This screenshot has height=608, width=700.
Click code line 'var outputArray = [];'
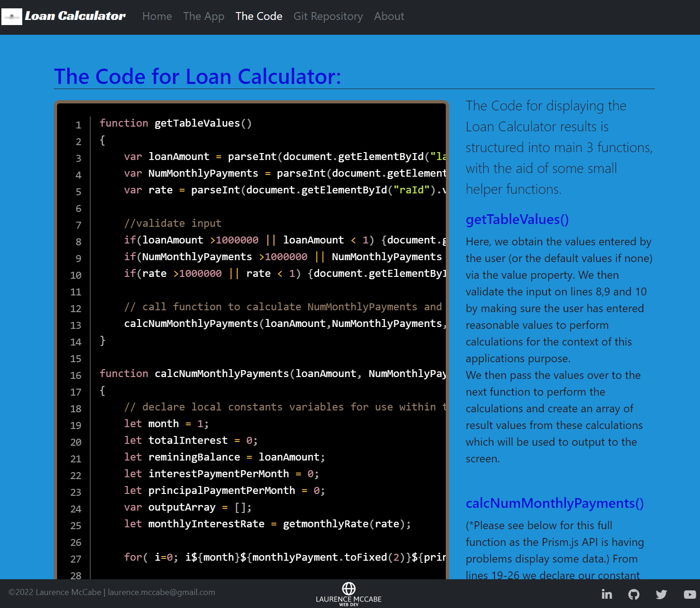188,507
